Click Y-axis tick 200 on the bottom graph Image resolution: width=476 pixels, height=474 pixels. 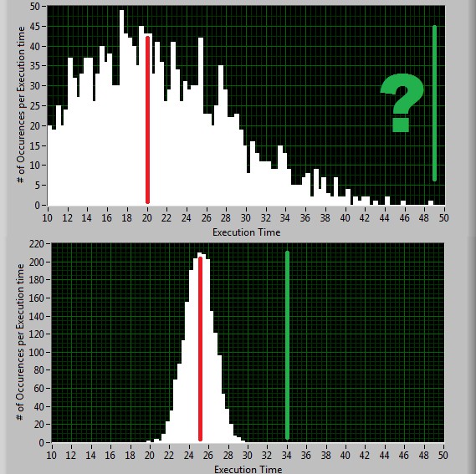[37, 262]
